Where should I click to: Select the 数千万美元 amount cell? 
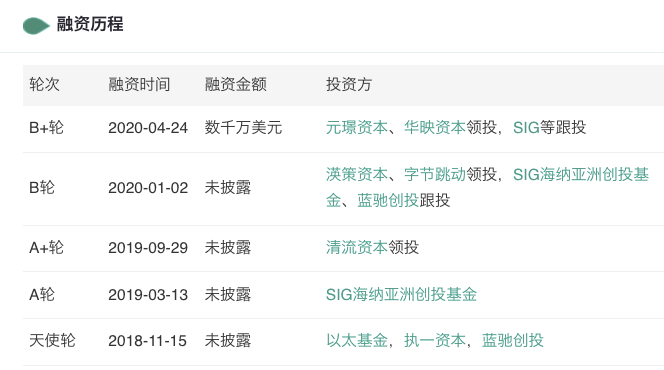[x=243, y=127]
